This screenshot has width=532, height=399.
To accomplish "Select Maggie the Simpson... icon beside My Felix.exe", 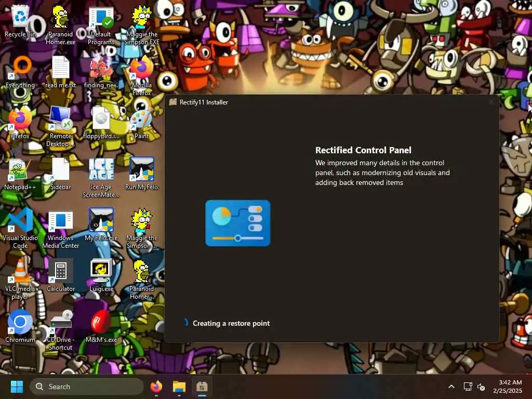I will 141,229.
